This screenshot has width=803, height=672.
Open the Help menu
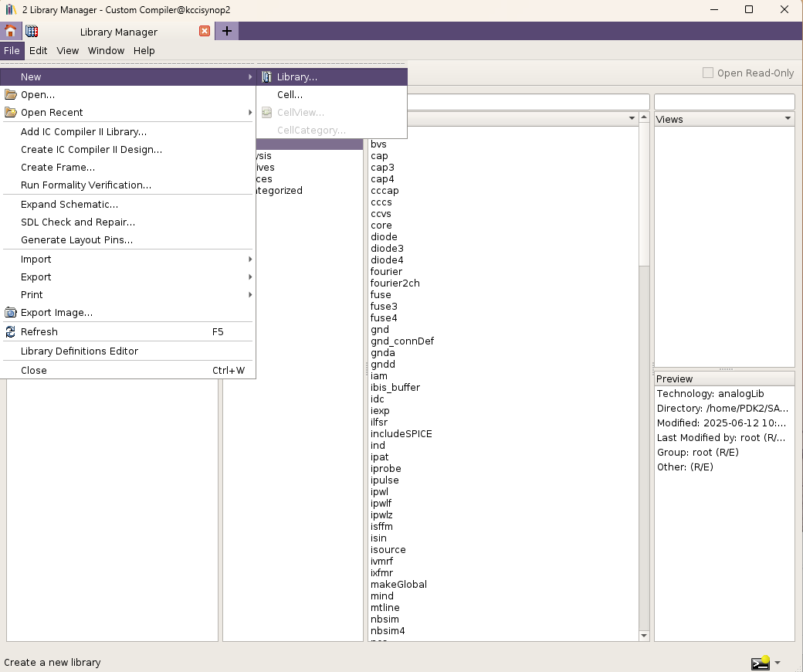[144, 51]
